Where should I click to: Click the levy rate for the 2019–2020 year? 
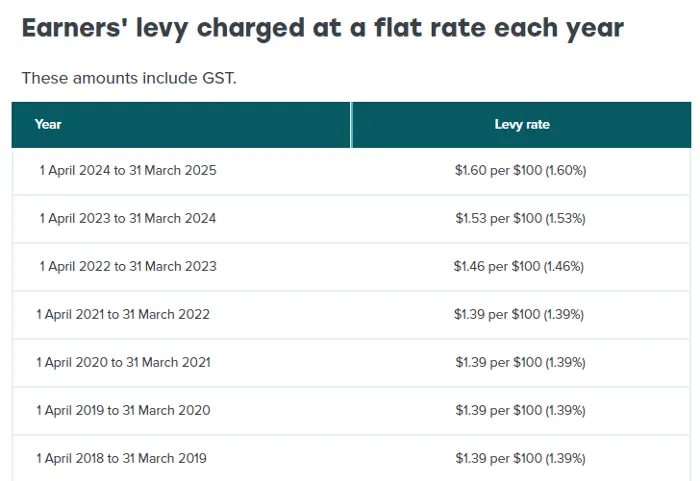pos(520,410)
